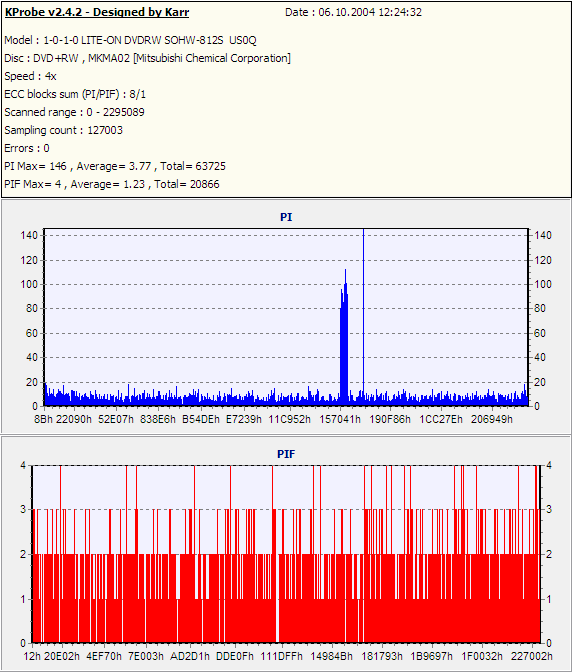
Task: Click the Date 06.10.2004 timestamp text
Action: [353, 12]
